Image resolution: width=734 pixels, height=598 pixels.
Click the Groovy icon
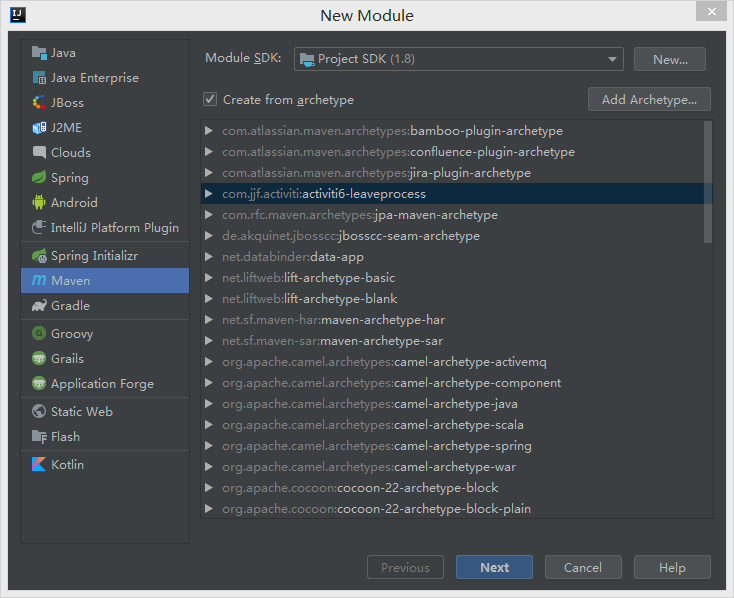pos(39,334)
